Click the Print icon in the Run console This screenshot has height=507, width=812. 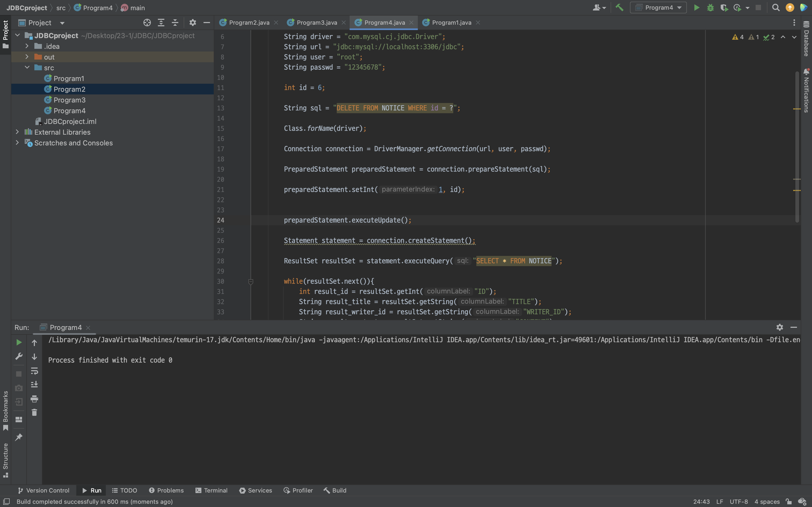[x=34, y=399]
